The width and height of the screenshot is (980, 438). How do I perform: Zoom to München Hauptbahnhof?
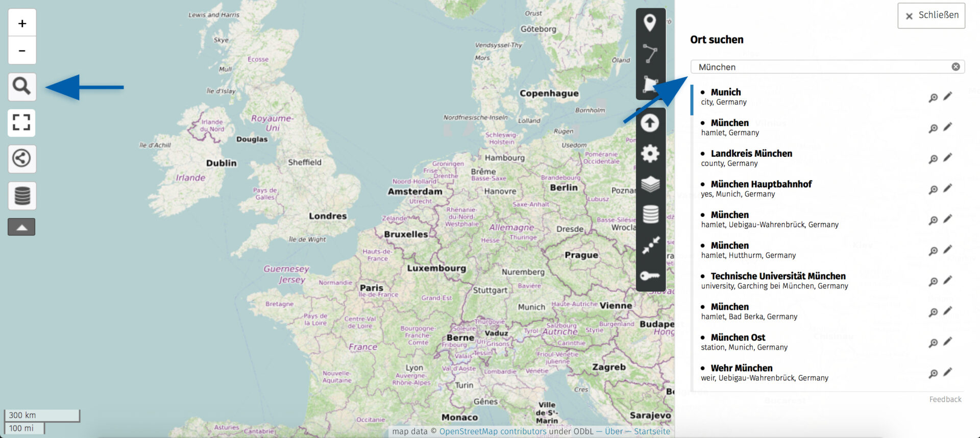pyautogui.click(x=933, y=189)
